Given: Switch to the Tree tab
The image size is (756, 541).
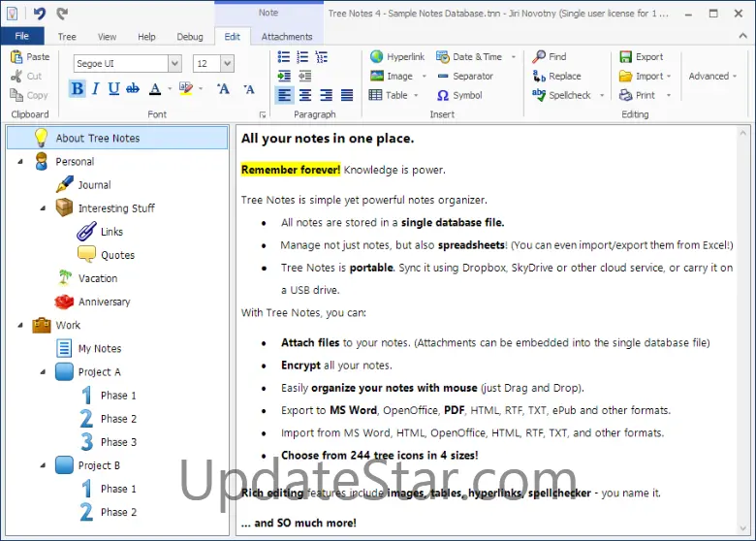Looking at the screenshot, I should coord(67,37).
